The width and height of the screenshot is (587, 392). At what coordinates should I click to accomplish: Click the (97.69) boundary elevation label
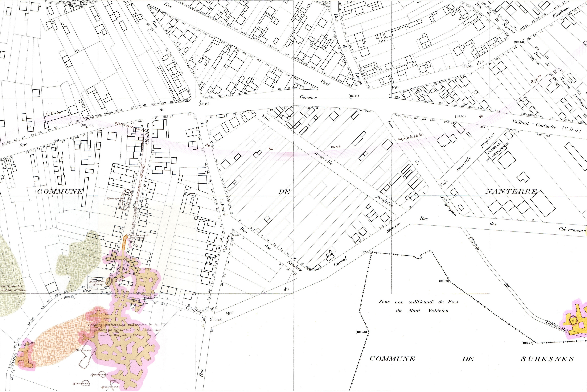click(444, 281)
